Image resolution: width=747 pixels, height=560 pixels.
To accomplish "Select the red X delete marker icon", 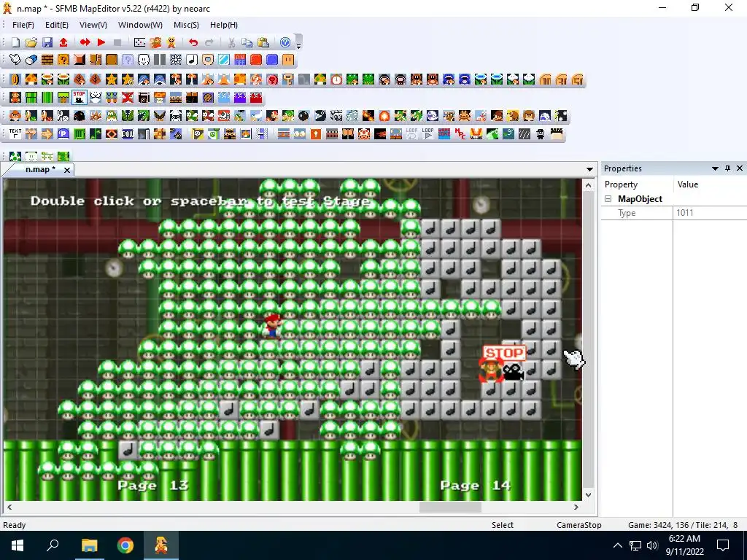I will [127, 98].
